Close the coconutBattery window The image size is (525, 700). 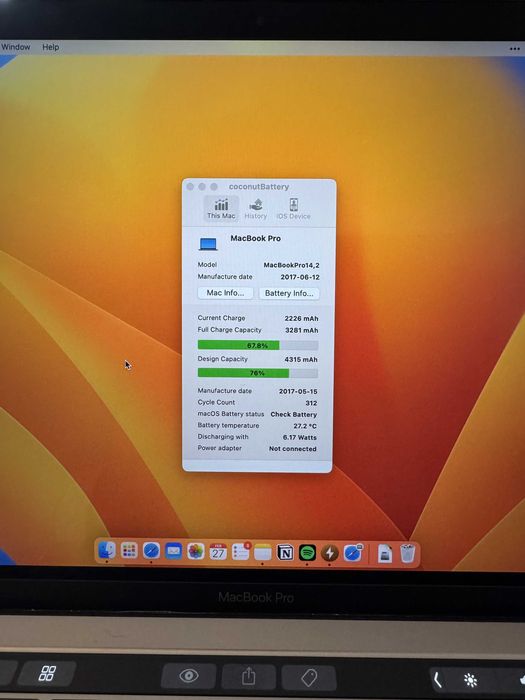(x=190, y=186)
